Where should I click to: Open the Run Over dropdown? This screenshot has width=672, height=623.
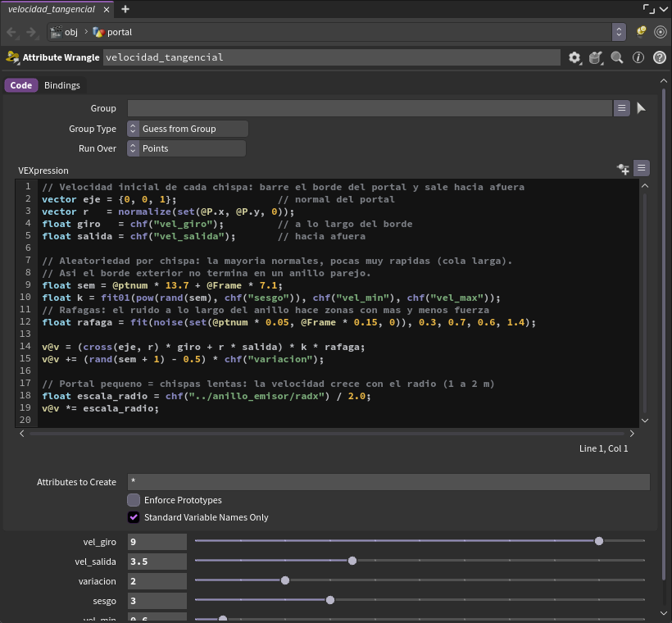point(187,148)
